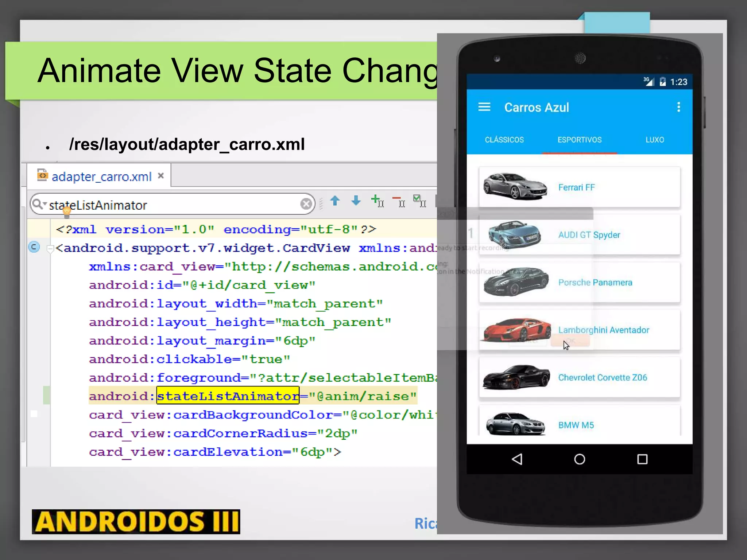Click the "@anim/raise" value in code
Screen dimensions: 747x560
pyautogui.click(x=363, y=396)
